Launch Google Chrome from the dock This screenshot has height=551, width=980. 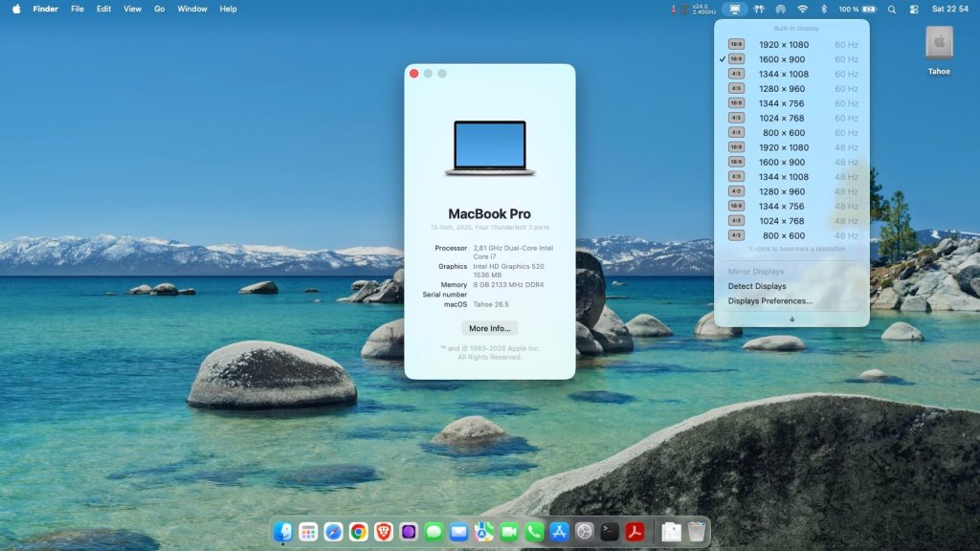(x=358, y=532)
